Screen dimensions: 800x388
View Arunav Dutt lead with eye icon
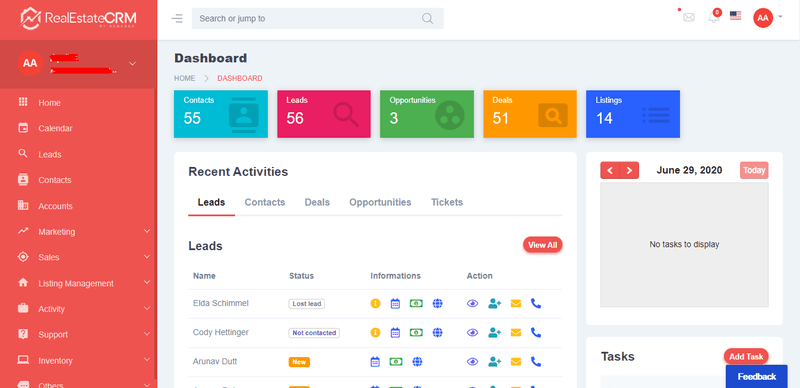472,361
